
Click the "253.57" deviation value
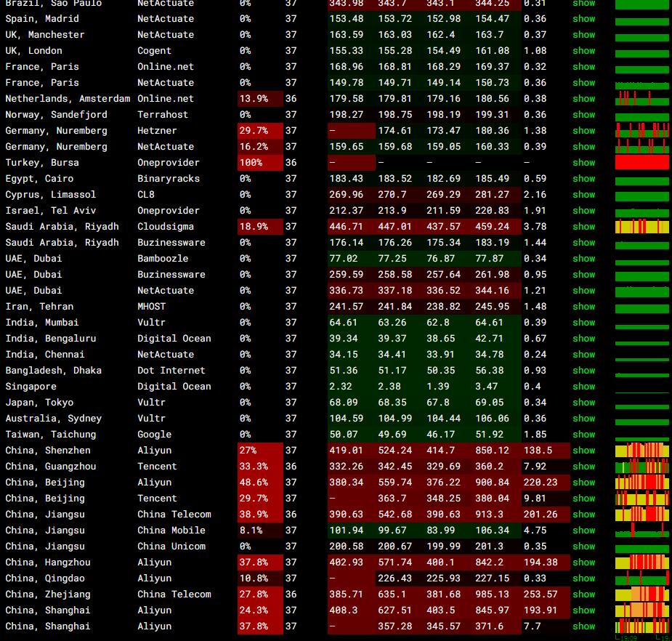(x=541, y=594)
